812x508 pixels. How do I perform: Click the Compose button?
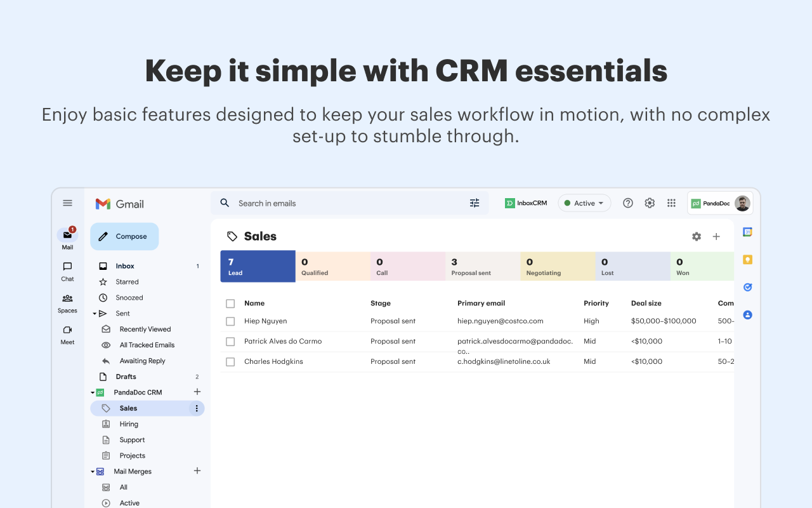tap(124, 236)
